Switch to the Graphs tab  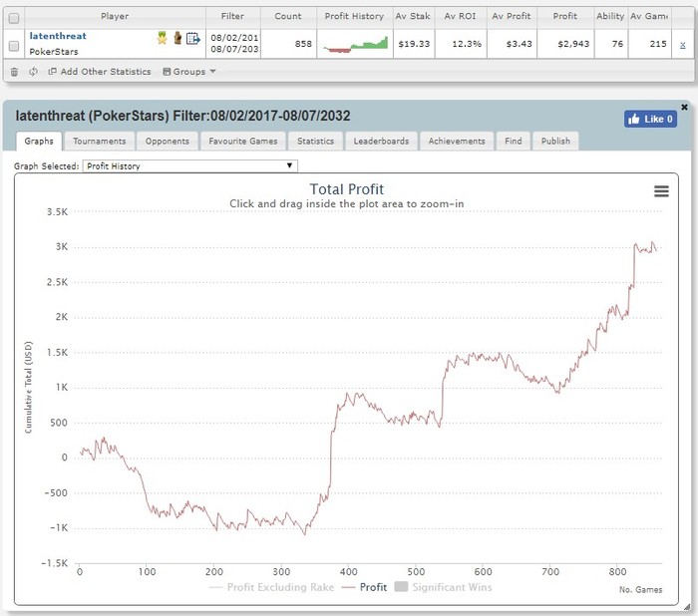tap(39, 142)
